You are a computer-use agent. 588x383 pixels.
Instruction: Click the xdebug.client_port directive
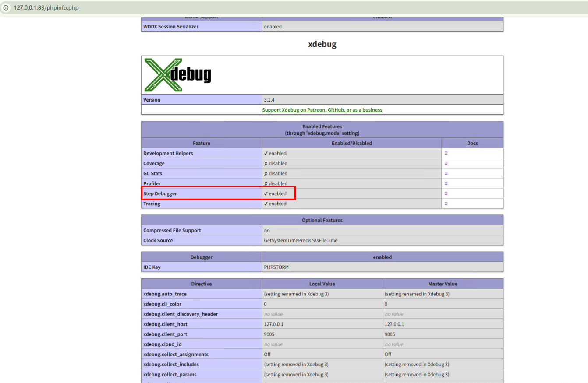pos(165,334)
